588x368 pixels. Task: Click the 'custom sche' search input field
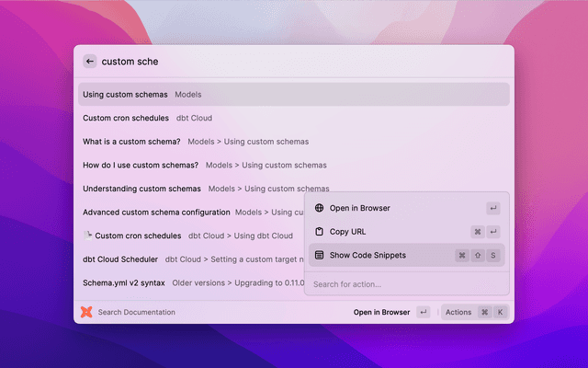click(276, 62)
